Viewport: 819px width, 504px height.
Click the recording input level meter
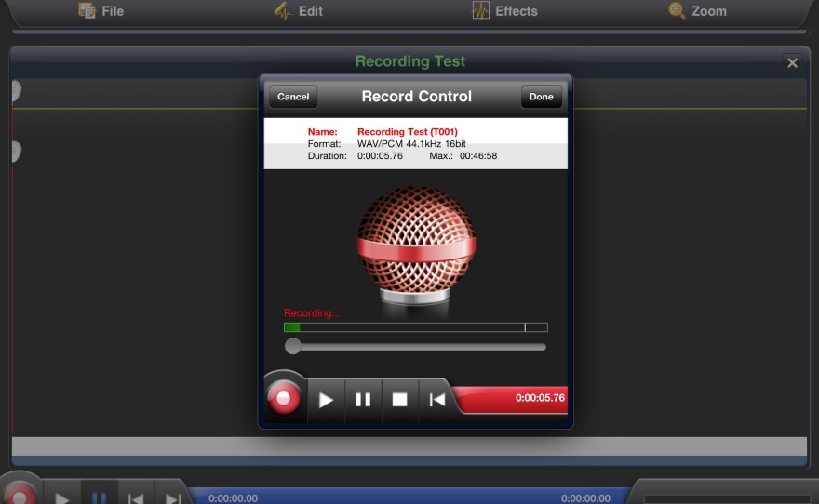(x=415, y=327)
